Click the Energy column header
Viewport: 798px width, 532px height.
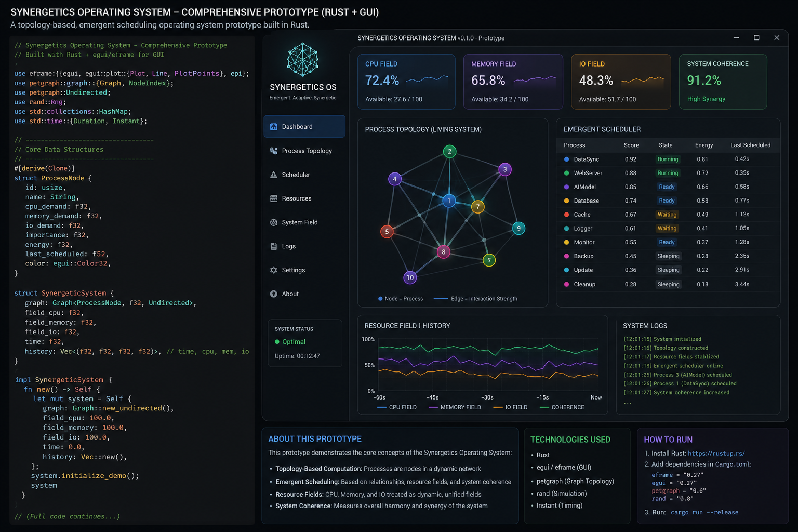pos(704,145)
